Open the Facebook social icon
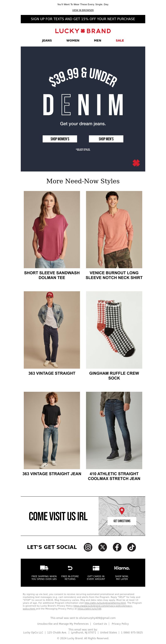The height and width of the screenshot is (644, 166). (117, 547)
